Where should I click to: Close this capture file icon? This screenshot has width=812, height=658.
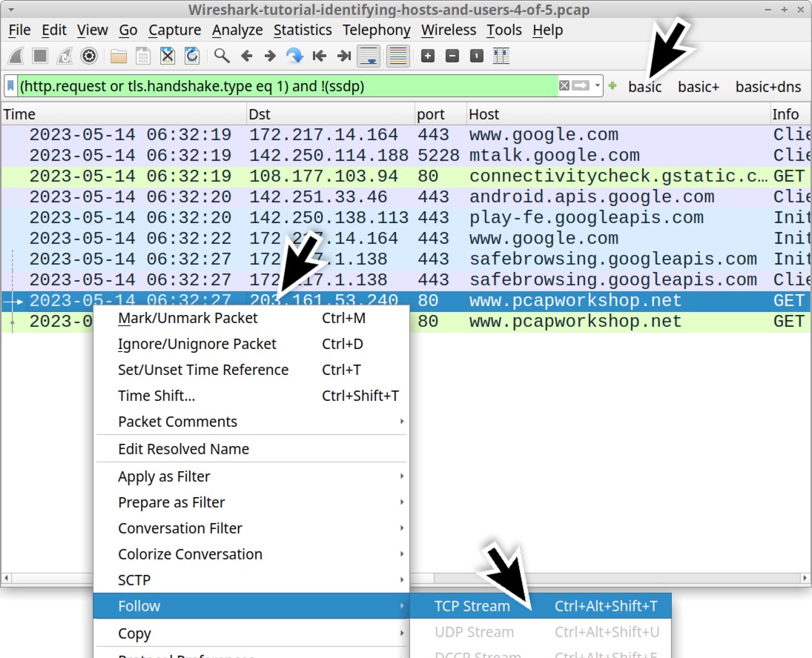point(168,56)
